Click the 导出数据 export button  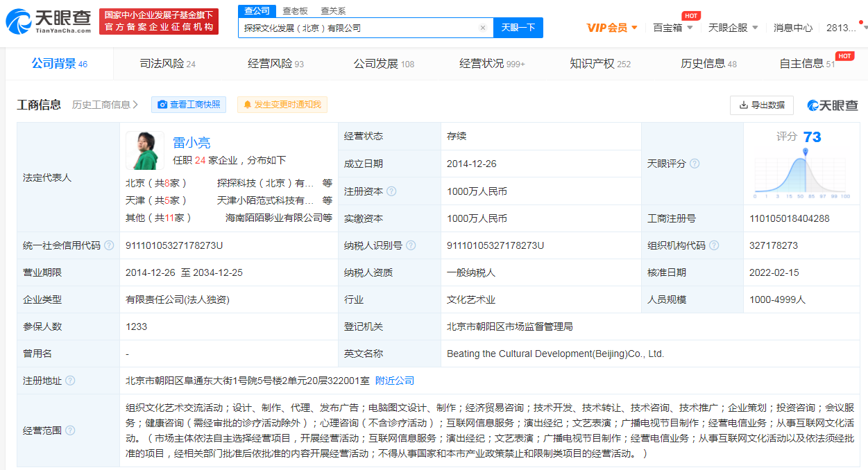coord(761,105)
